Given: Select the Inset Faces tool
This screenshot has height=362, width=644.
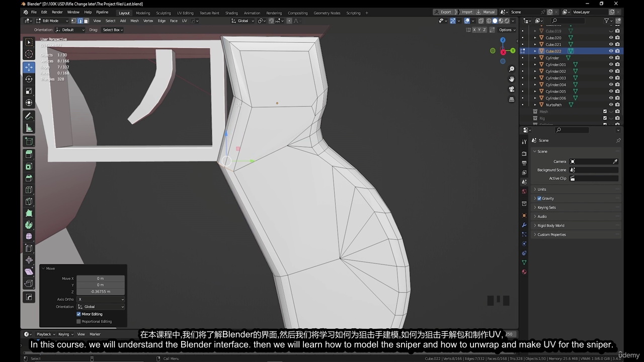Looking at the screenshot, I should (x=29, y=166).
